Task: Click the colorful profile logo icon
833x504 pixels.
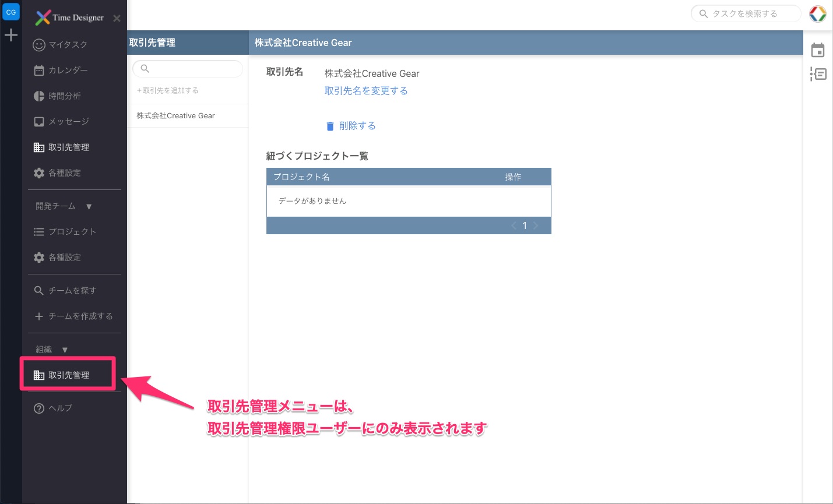Action: 818,14
